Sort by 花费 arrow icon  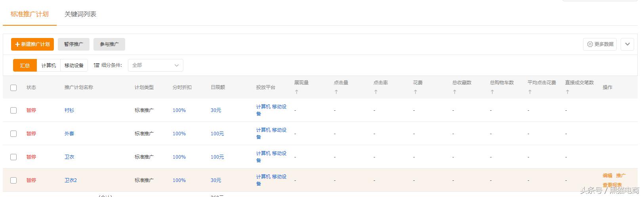click(415, 92)
